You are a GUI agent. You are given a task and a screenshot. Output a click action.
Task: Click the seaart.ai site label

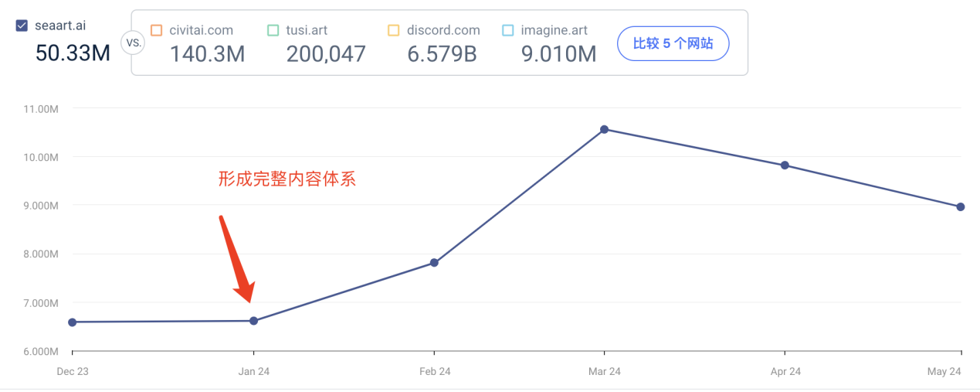click(x=60, y=26)
